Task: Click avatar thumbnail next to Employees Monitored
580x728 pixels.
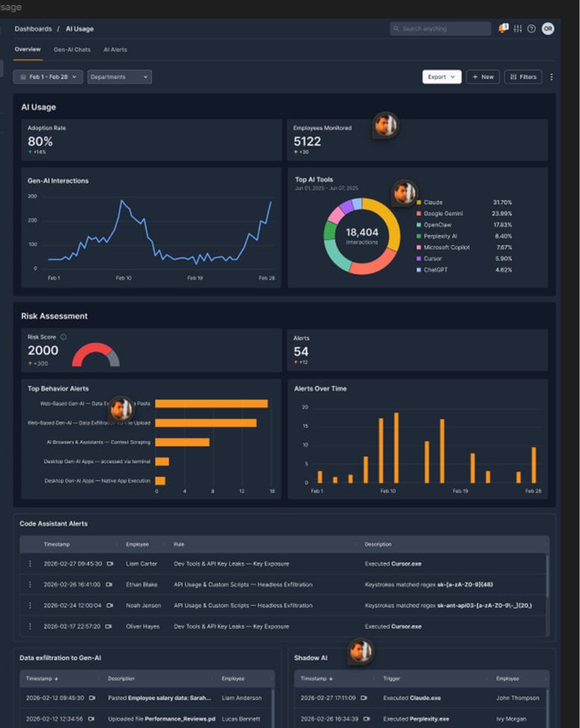Action: pos(385,125)
